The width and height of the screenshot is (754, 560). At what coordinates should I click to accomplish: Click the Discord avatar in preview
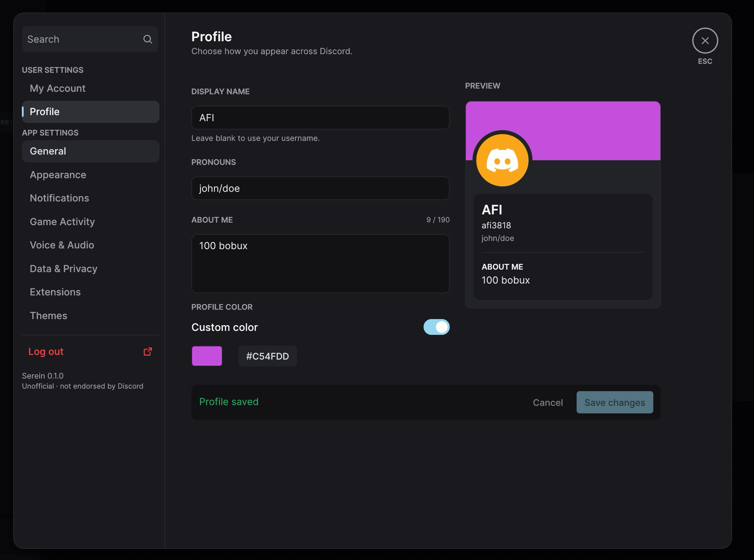coord(502,160)
